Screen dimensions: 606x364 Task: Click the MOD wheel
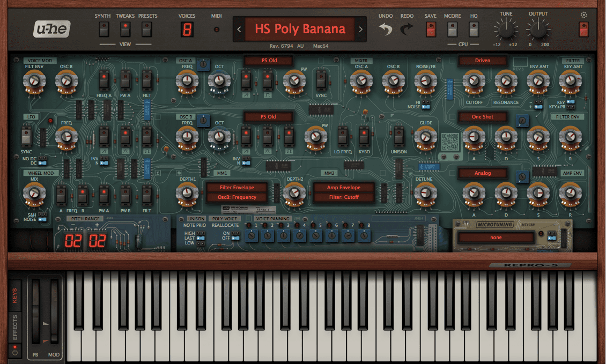pyautogui.click(x=54, y=311)
